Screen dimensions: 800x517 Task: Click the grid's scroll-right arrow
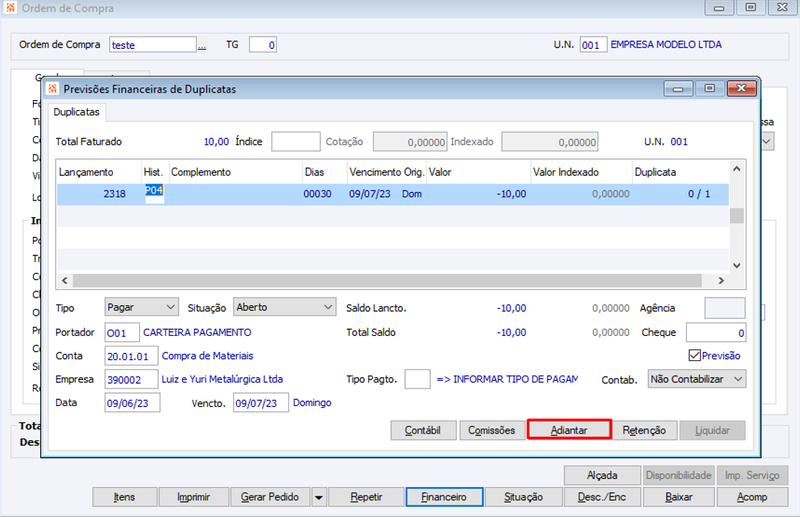721,281
